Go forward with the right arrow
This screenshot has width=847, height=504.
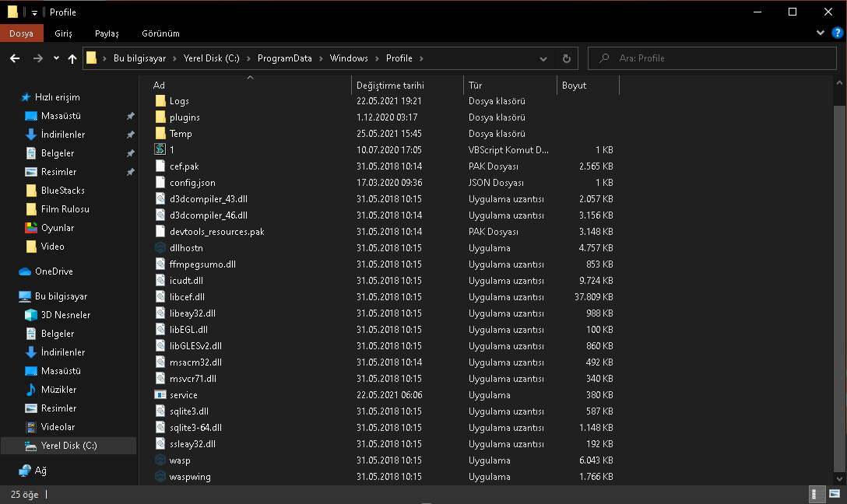(x=38, y=58)
